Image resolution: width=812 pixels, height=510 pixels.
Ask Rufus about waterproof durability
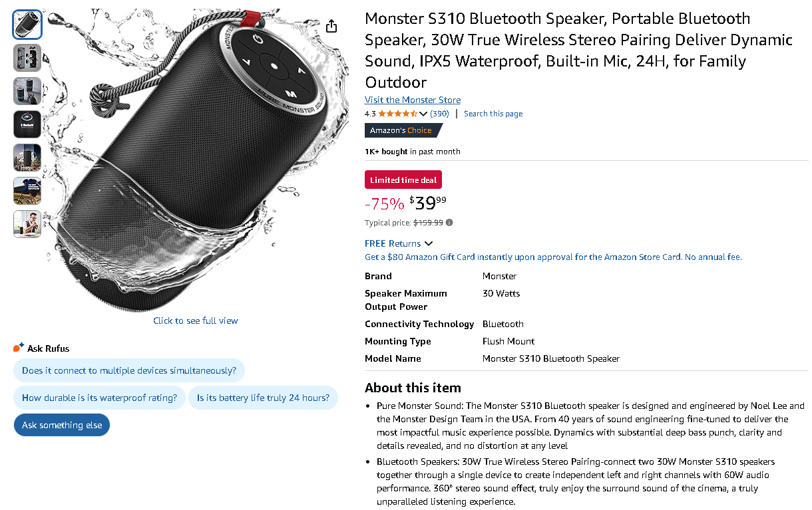tap(99, 397)
